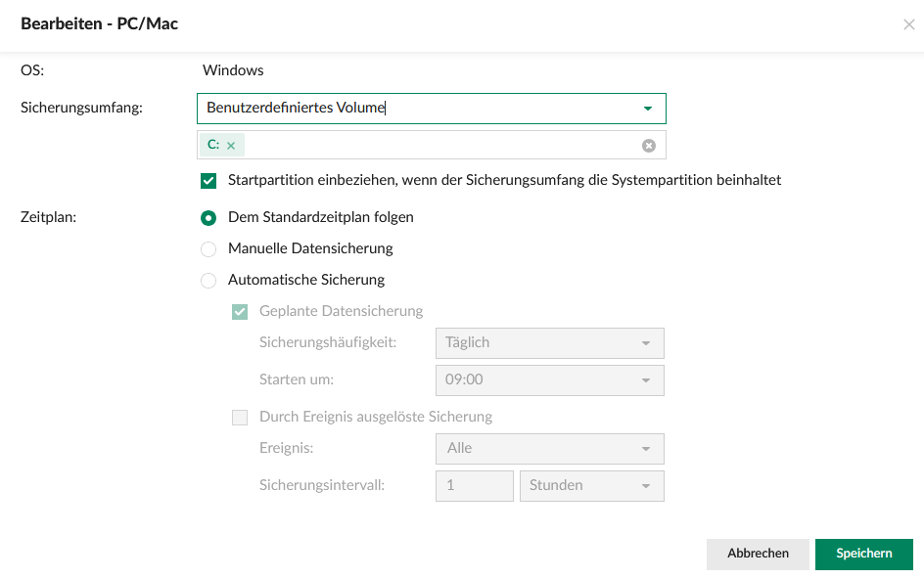Screen dimensions: 924x579
Task: Click the Speichern button
Action: (x=863, y=554)
